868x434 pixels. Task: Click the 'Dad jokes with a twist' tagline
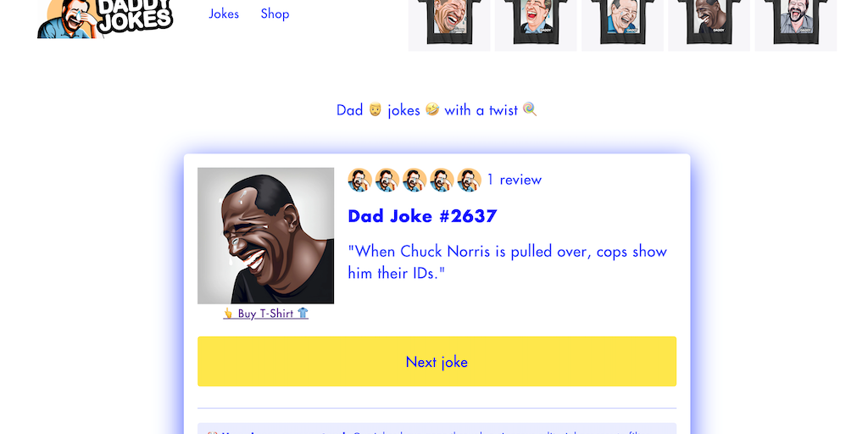coord(437,109)
